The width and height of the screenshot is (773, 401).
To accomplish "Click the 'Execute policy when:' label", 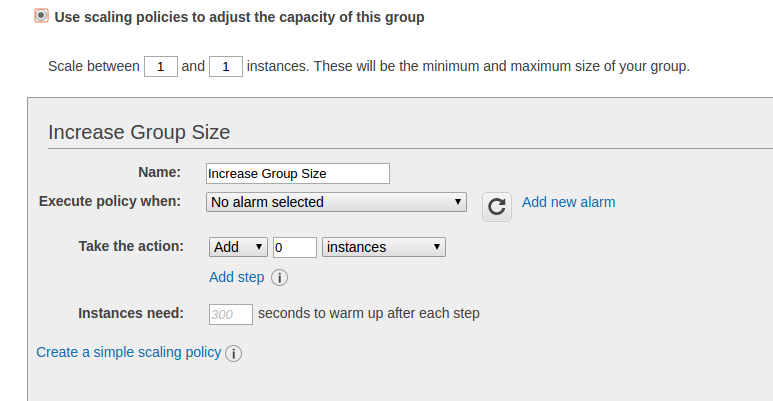I will click(110, 201).
